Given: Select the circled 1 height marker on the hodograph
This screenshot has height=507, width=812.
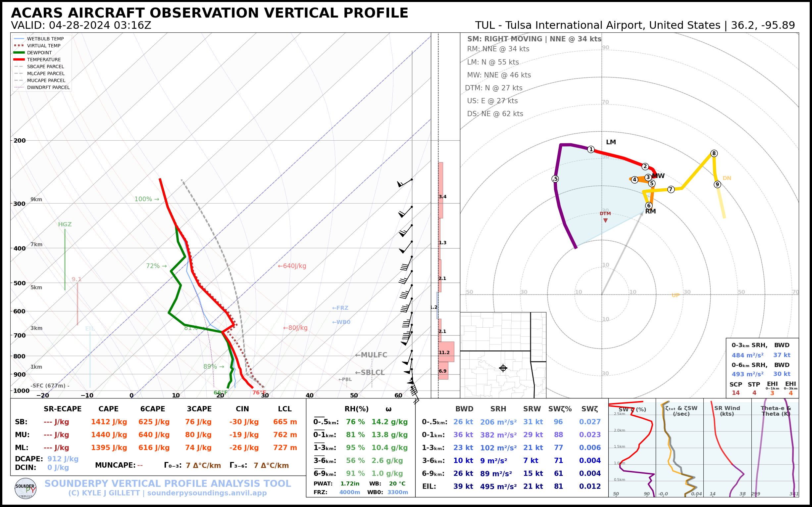Looking at the screenshot, I should [x=591, y=150].
